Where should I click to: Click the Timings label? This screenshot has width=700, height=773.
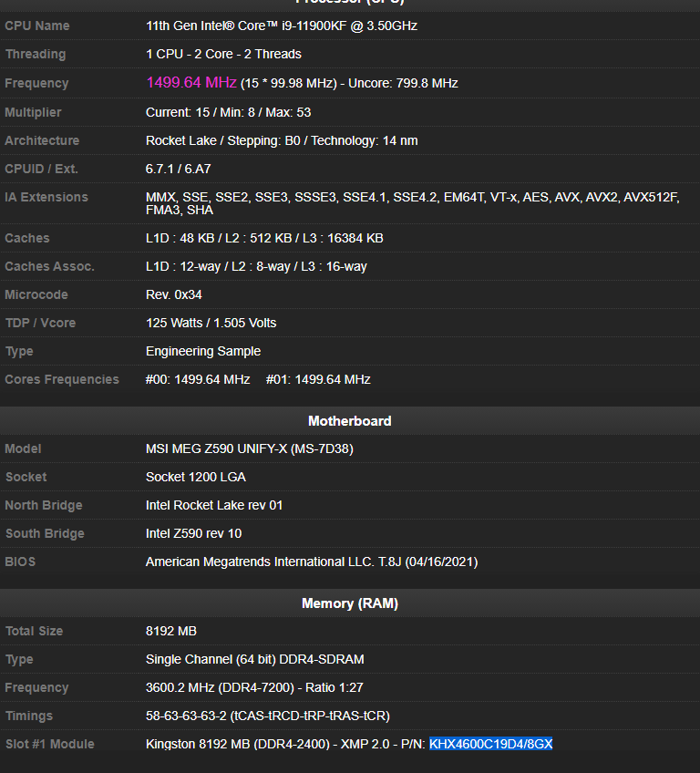click(28, 716)
